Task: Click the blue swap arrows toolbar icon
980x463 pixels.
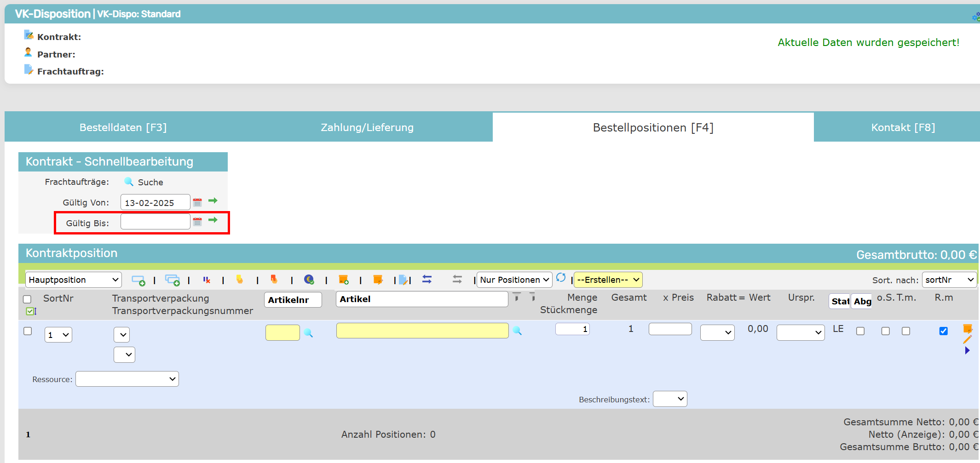Action: pos(427,280)
